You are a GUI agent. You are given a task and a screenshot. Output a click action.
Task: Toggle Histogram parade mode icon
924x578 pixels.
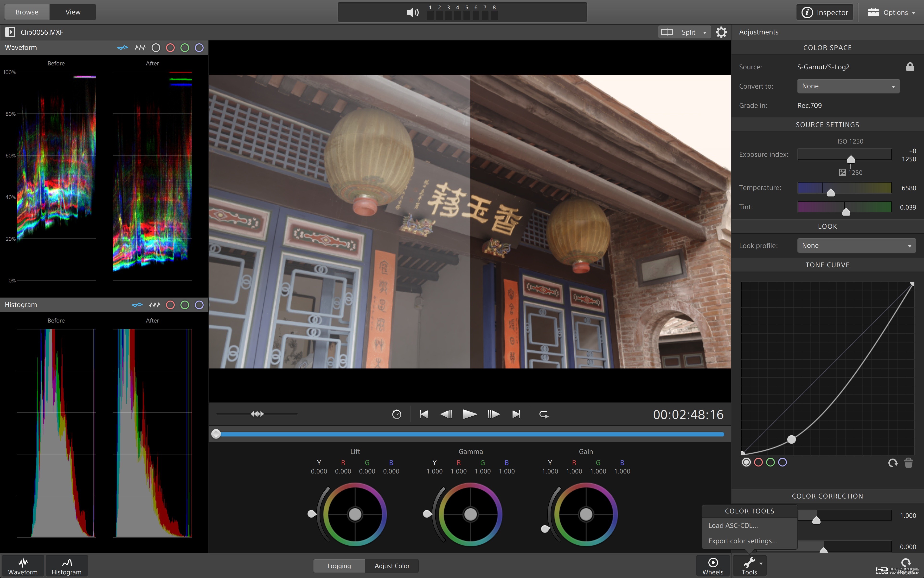[154, 305]
